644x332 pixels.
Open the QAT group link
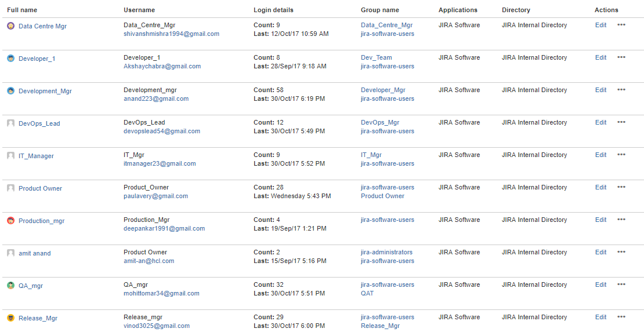[367, 294]
